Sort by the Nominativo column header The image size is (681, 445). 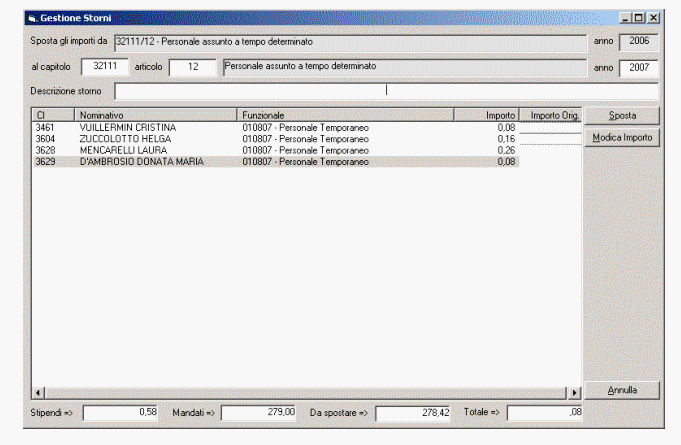(157, 116)
